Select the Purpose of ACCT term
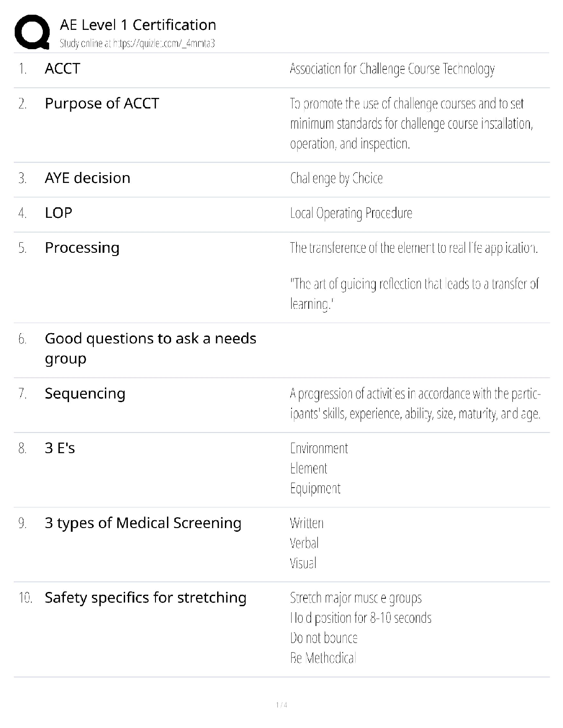 pyautogui.click(x=102, y=103)
